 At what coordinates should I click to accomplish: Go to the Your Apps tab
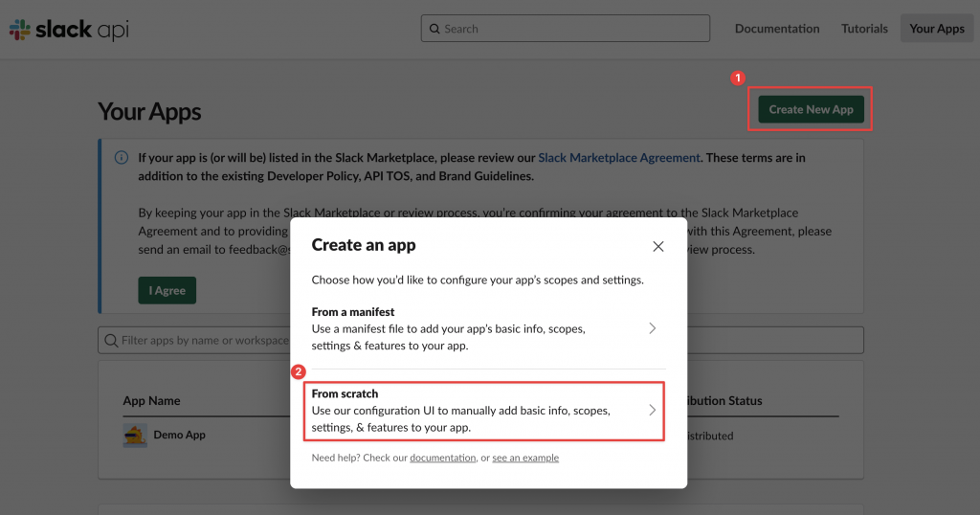(x=937, y=29)
